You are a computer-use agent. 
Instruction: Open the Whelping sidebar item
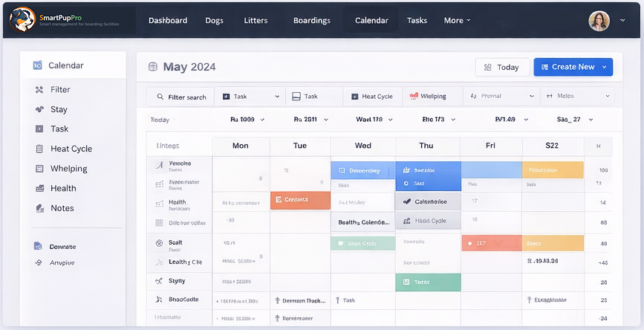click(68, 169)
